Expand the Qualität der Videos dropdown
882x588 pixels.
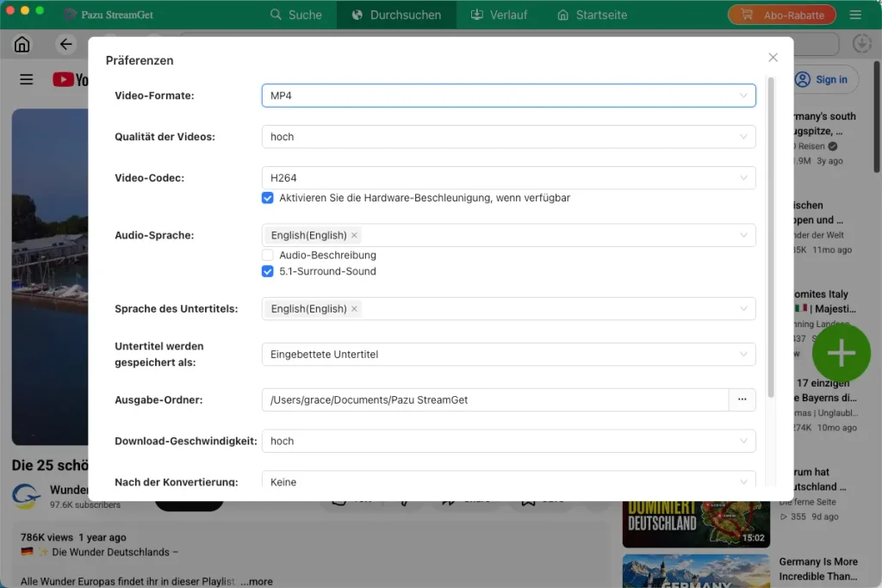508,137
